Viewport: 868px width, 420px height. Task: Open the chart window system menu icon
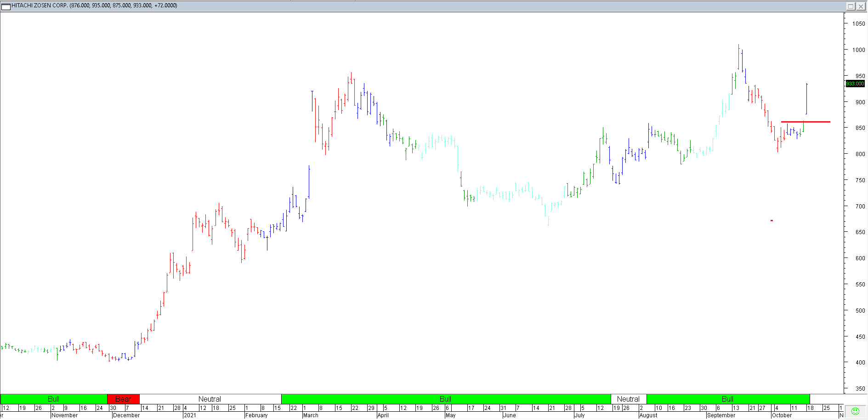[6, 6]
